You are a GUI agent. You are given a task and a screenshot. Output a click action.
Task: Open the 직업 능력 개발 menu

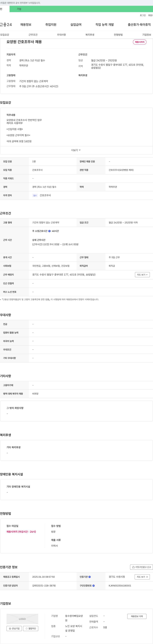click(104, 24)
